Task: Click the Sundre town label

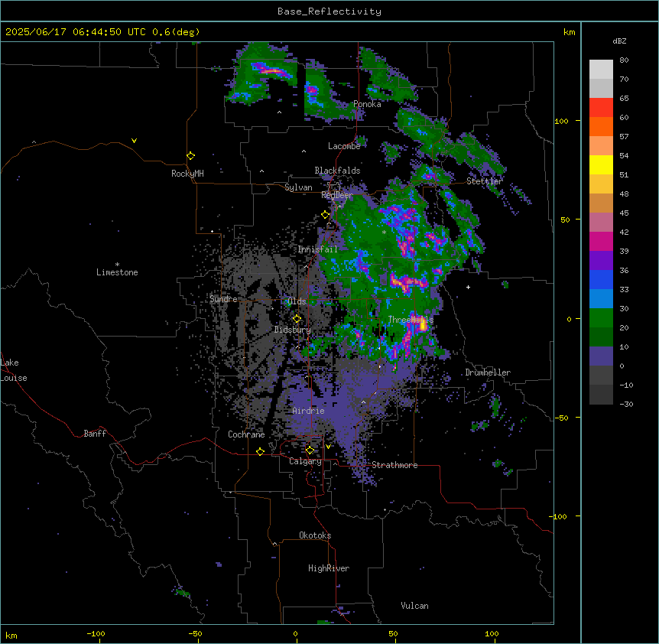Action: (x=223, y=299)
